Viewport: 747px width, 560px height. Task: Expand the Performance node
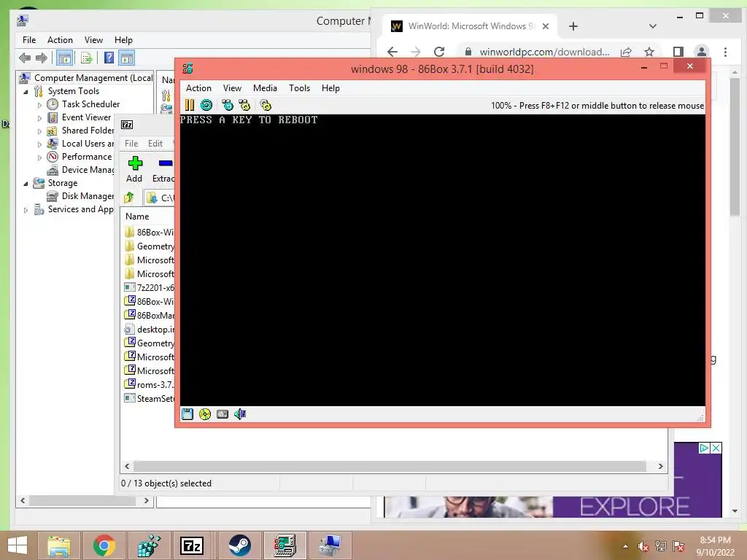point(39,157)
